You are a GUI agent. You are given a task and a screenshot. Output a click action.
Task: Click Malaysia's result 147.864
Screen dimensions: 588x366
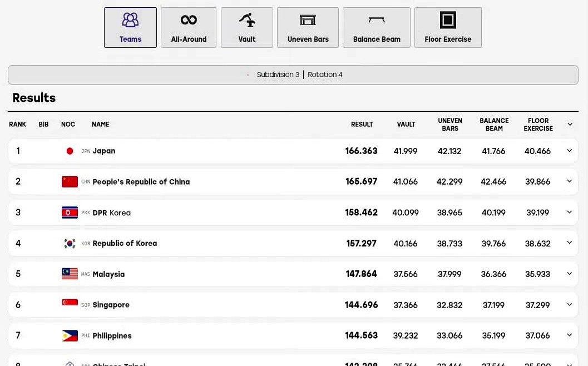[x=362, y=274]
